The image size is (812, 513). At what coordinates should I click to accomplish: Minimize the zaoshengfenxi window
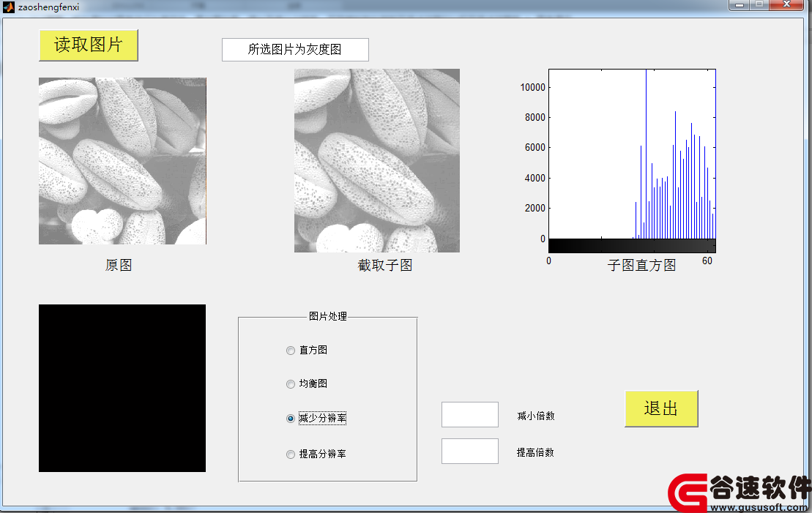click(740, 5)
